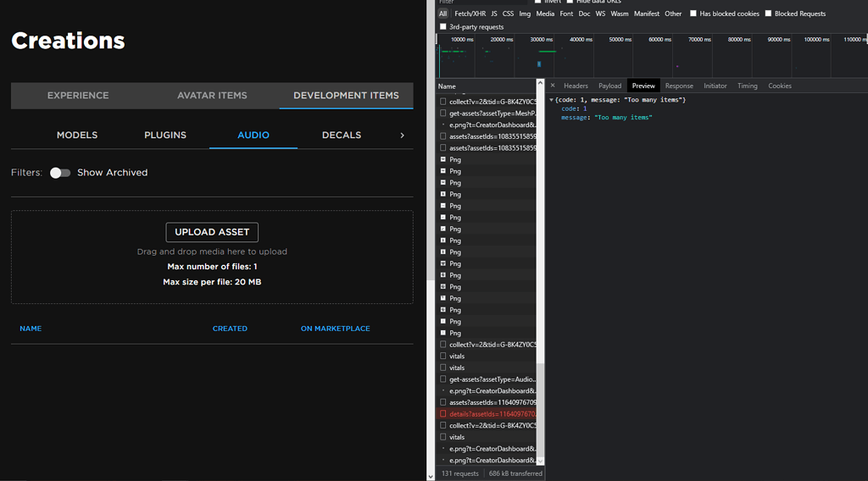
Task: Tick the Blocked Requests checkbox
Action: click(768, 14)
